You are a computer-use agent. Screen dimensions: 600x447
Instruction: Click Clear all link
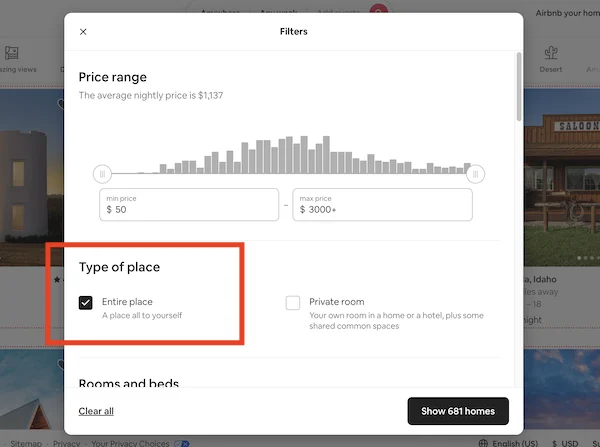96,411
